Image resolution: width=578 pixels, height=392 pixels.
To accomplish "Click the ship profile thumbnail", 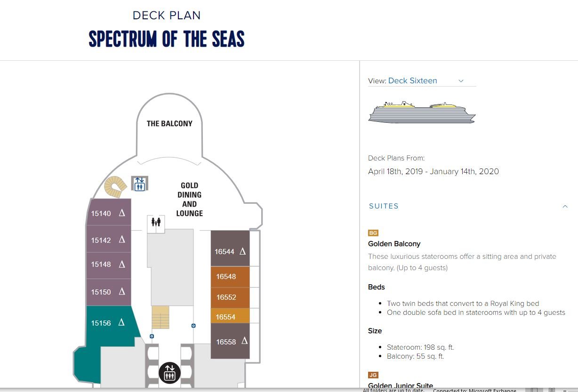I will [x=422, y=112].
